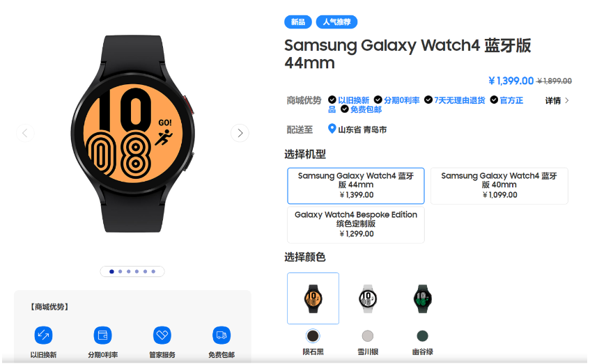This screenshot has height=364, width=590.
Task: Show the next product image with right arrow
Action: [240, 133]
